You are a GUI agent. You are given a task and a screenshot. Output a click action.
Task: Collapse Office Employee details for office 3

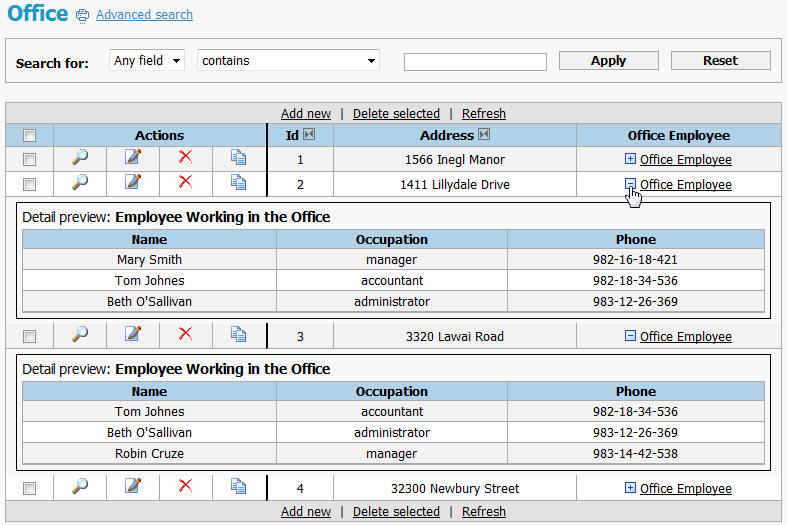(630, 336)
